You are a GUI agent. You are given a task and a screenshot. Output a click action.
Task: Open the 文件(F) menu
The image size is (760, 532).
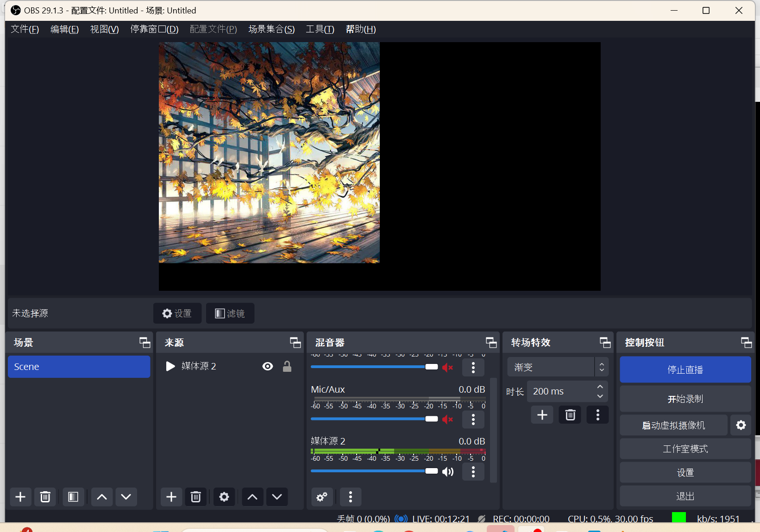[x=25, y=29]
